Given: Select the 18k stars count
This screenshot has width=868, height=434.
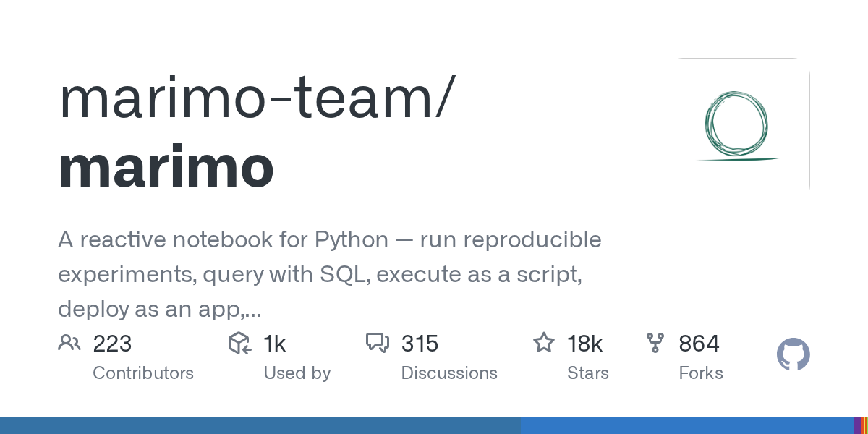Looking at the screenshot, I should (585, 344).
